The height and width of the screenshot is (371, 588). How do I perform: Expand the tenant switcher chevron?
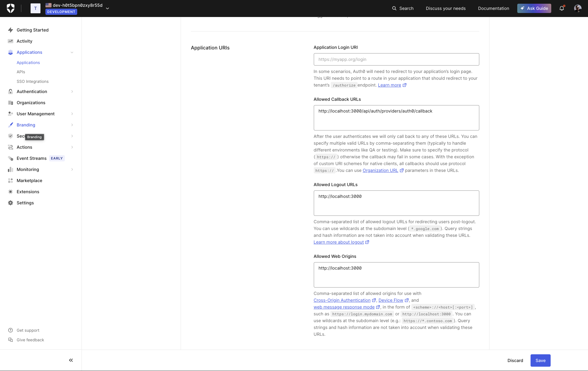click(x=107, y=8)
